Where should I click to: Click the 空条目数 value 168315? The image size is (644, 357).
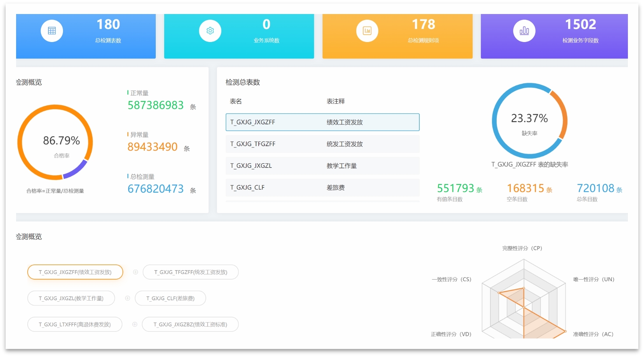tap(525, 188)
